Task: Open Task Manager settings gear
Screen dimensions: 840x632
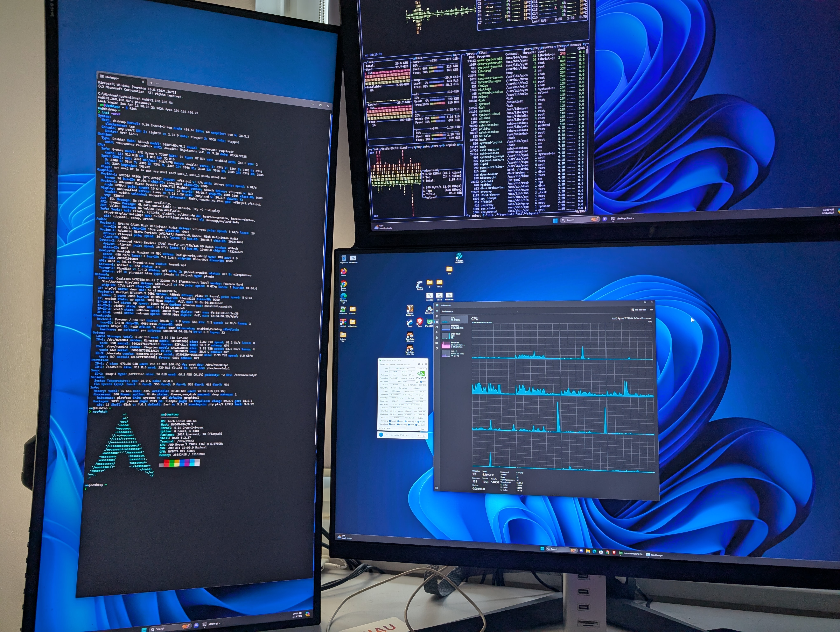Action: pos(436,488)
